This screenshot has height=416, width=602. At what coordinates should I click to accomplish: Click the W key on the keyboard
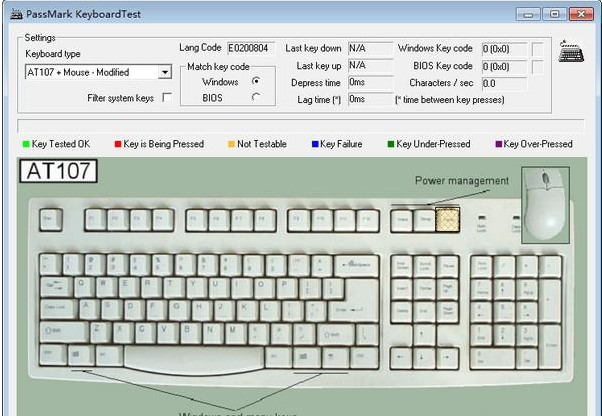(106, 287)
